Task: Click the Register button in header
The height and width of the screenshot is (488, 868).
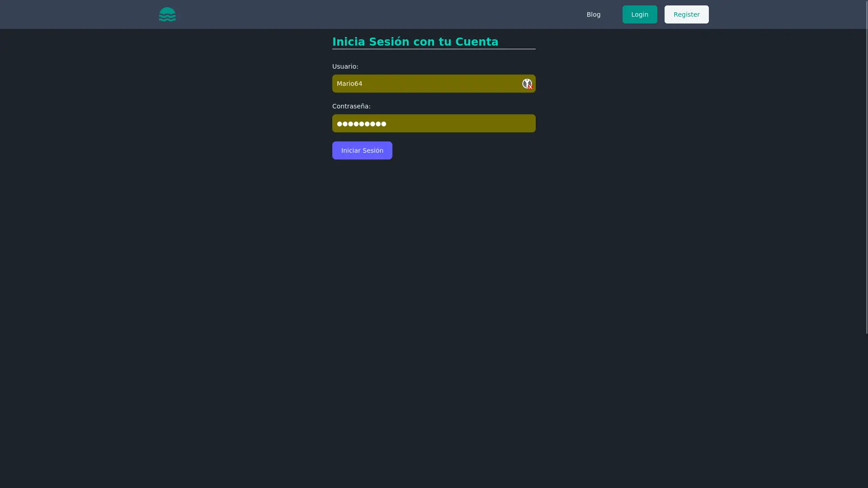Action: click(x=686, y=14)
